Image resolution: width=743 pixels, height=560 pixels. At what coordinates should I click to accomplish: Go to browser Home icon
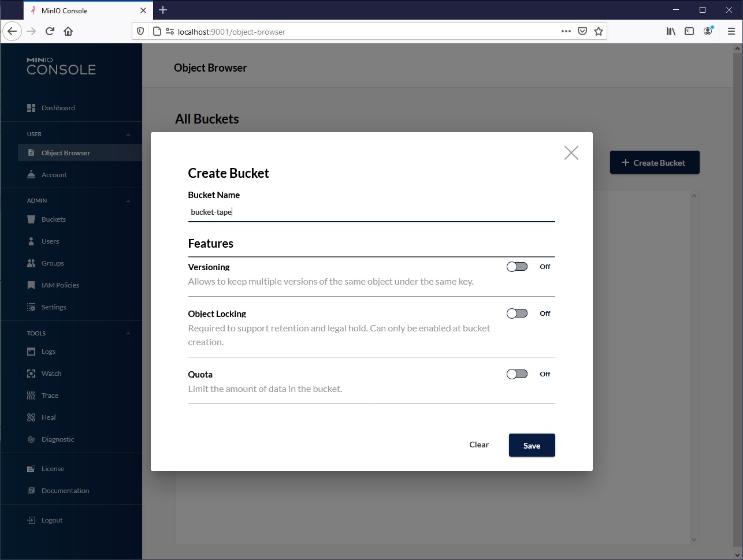[68, 31]
